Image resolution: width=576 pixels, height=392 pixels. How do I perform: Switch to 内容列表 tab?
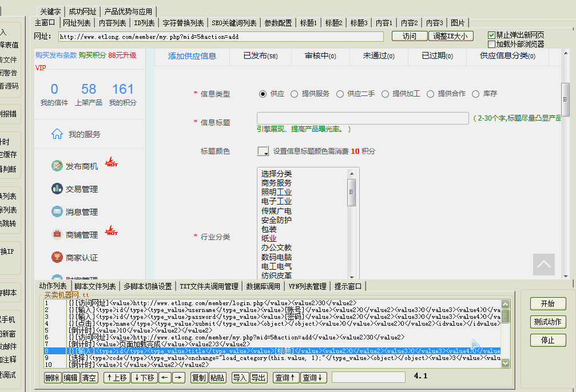click(113, 23)
